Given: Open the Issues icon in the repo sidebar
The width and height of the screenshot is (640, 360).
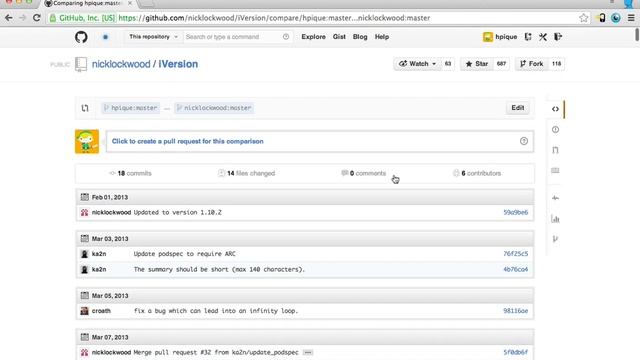Looking at the screenshot, I should pyautogui.click(x=555, y=130).
